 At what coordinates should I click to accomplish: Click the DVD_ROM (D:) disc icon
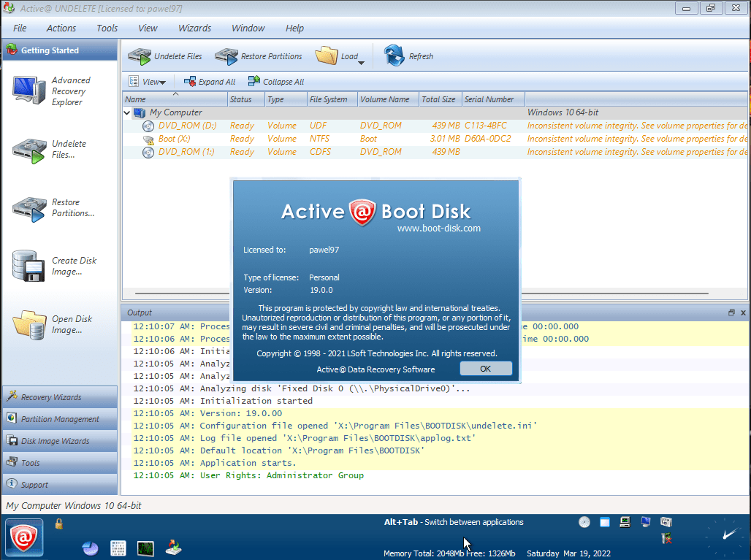point(148,126)
